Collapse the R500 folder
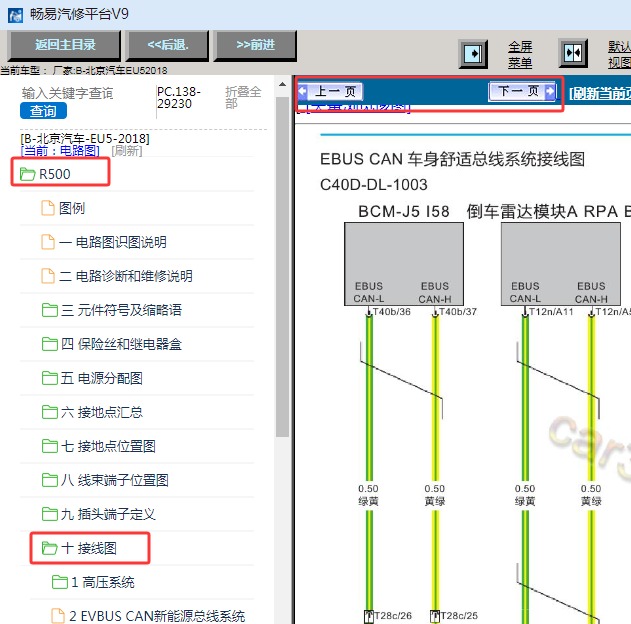This screenshot has height=624, width=631. tap(54, 174)
